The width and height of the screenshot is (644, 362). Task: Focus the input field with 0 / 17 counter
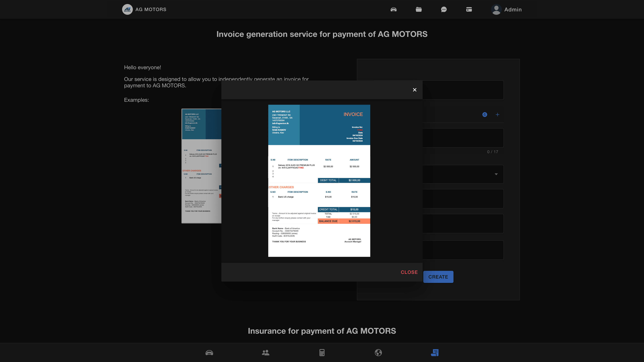(x=463, y=138)
